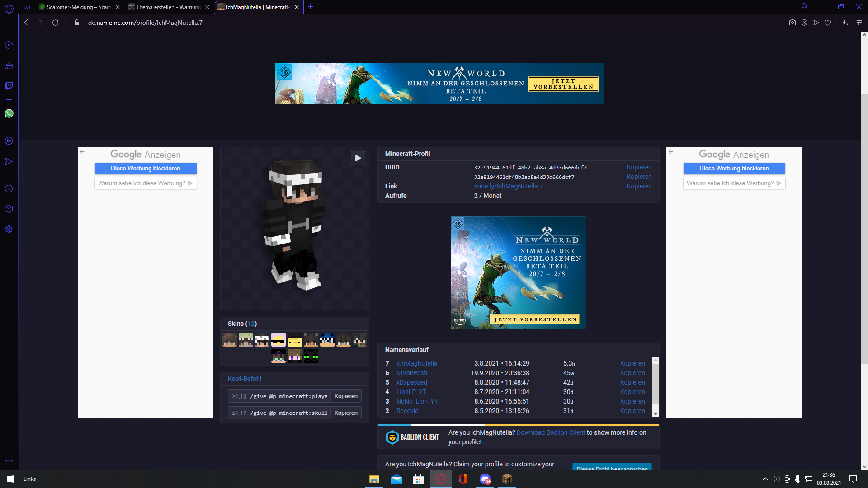Copy the profile link via Kopieren

pos(639,186)
